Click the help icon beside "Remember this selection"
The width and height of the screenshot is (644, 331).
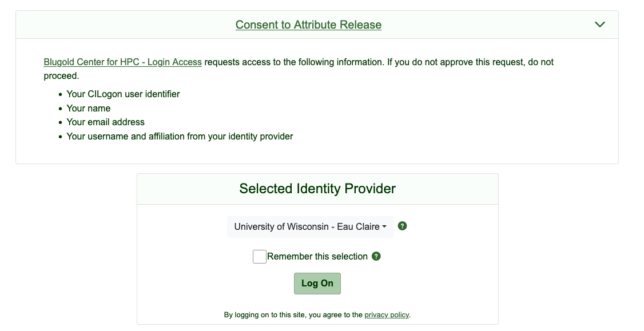pyautogui.click(x=376, y=256)
